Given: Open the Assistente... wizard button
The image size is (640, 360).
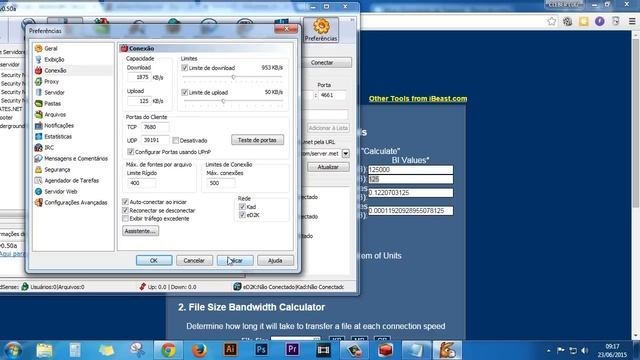Looking at the screenshot, I should (140, 231).
